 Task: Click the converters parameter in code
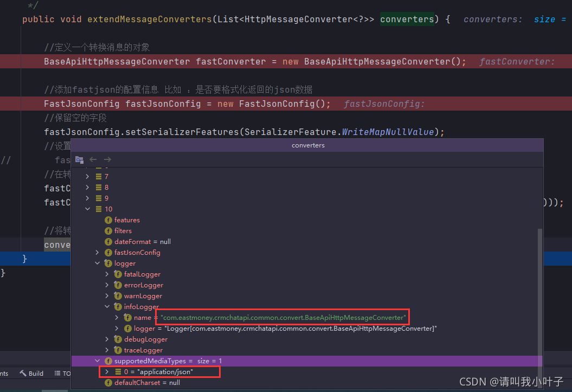(407, 19)
